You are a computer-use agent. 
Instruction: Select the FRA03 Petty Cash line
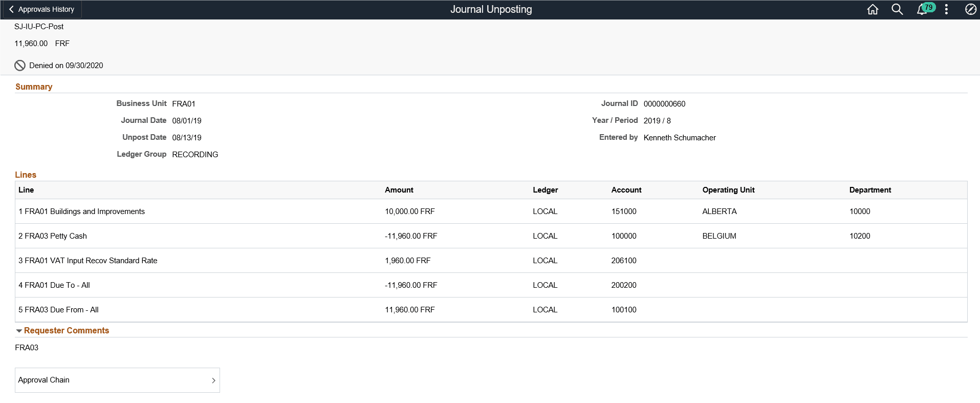point(491,236)
